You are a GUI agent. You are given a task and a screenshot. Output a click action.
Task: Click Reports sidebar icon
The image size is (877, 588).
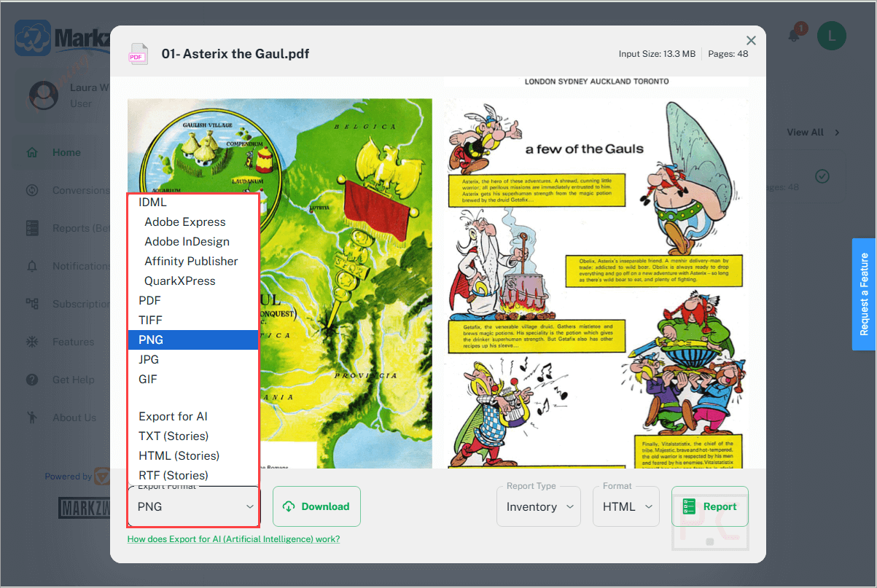32,228
